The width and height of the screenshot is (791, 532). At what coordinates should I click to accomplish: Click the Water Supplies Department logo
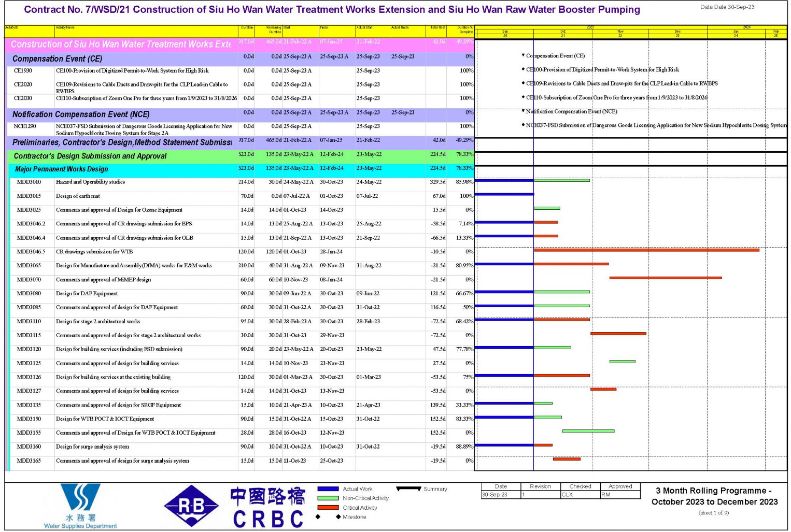[80, 506]
